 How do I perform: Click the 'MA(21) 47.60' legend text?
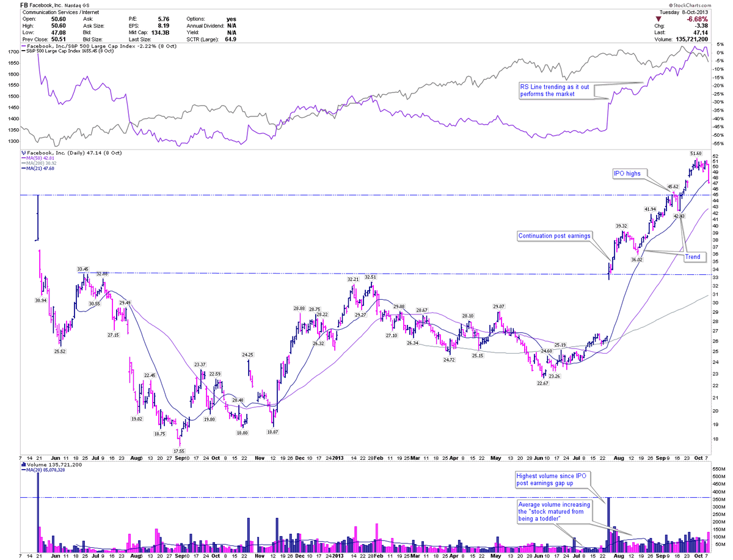coord(42,169)
